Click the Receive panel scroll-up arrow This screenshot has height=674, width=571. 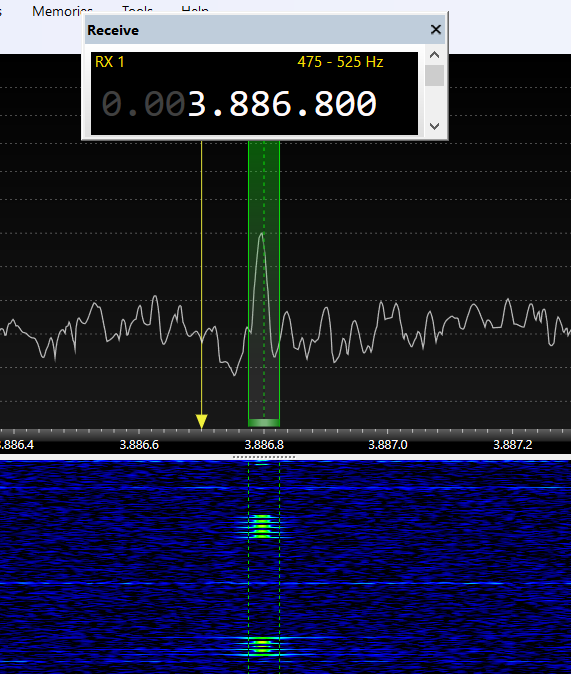(x=434, y=55)
